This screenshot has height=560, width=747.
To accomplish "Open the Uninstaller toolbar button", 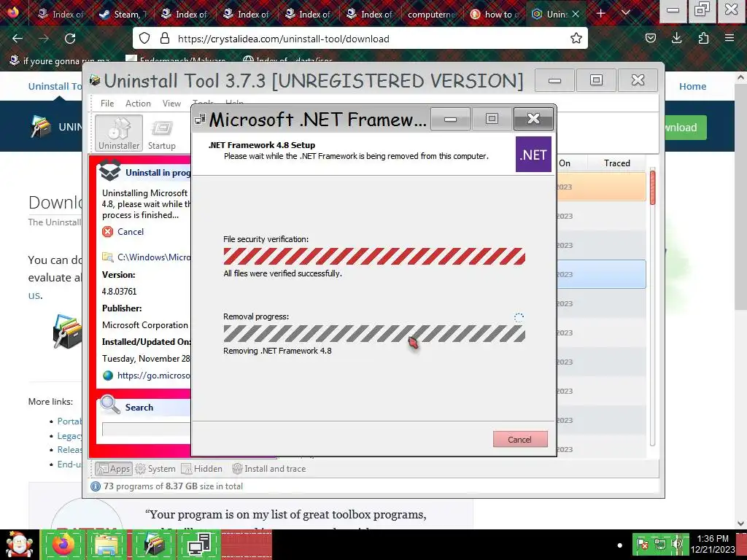I will 119,133.
